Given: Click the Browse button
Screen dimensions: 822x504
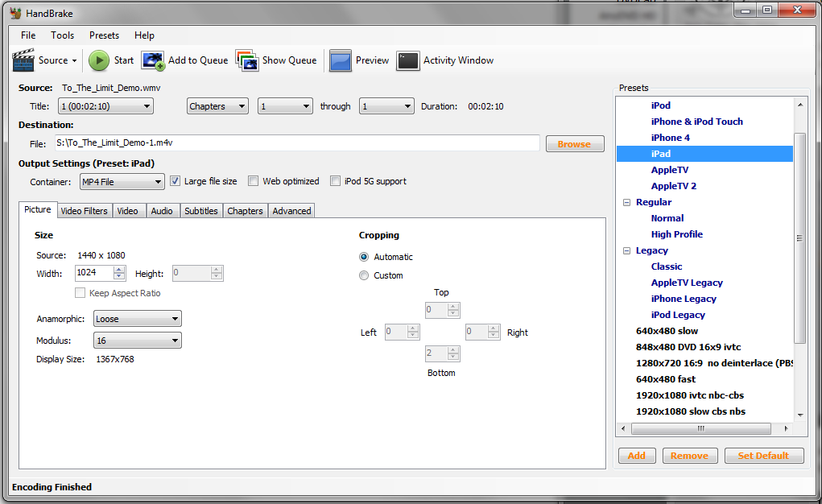Looking at the screenshot, I should click(x=575, y=144).
